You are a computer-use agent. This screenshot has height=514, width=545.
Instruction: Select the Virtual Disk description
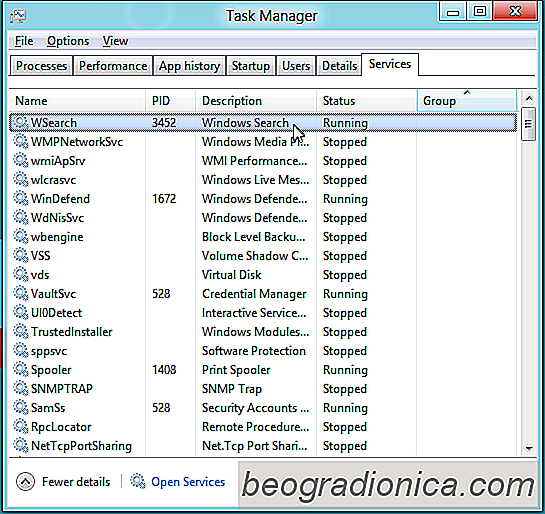tap(231, 275)
